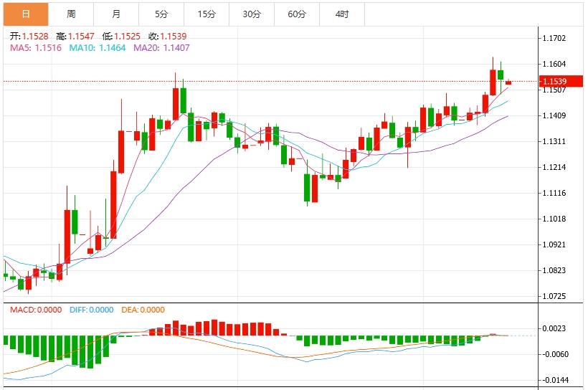588x390 pixels.
Task: Choose the 30分 timeframe tab
Action: (x=252, y=14)
